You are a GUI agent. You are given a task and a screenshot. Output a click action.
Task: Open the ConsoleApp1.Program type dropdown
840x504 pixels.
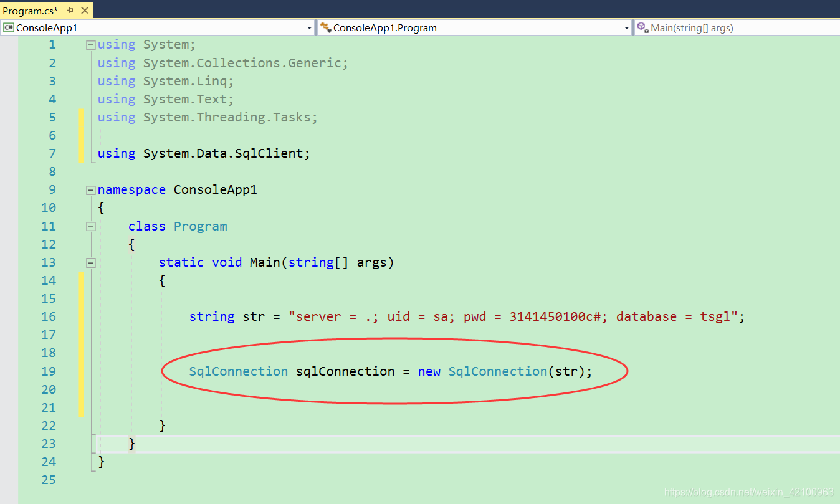coord(627,28)
